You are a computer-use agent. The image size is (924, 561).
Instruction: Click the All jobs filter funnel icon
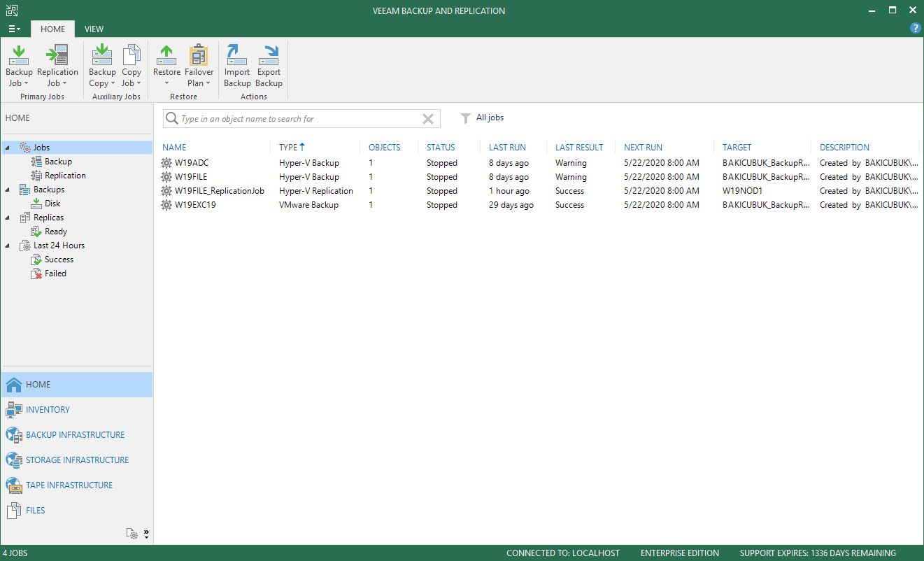465,118
